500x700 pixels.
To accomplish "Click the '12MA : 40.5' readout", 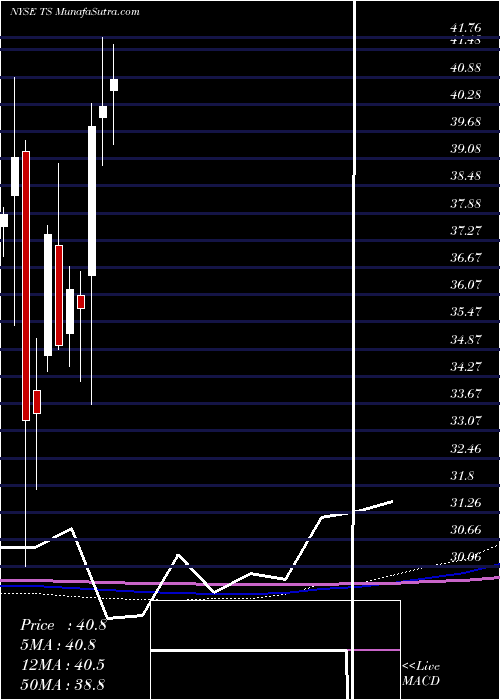I will click(62, 664).
